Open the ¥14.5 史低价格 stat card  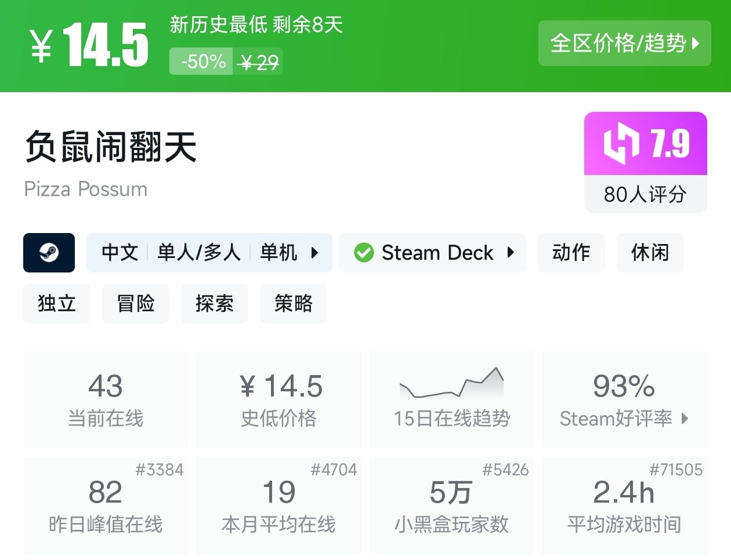click(278, 399)
